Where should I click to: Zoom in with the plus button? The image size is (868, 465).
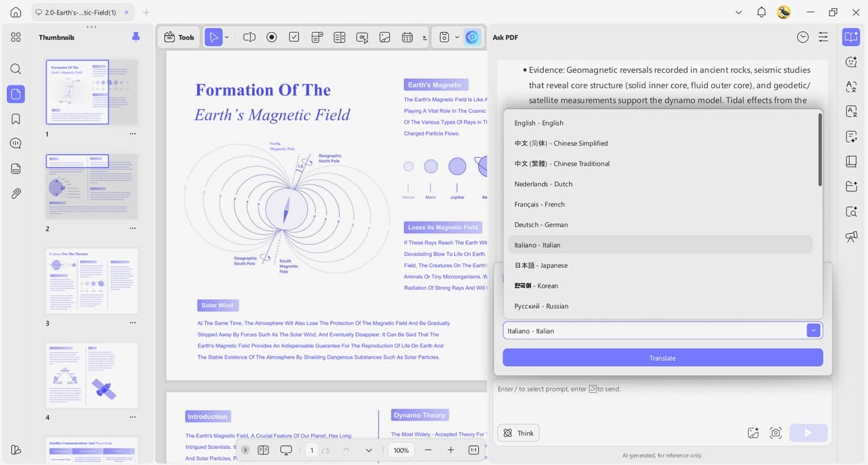point(451,450)
